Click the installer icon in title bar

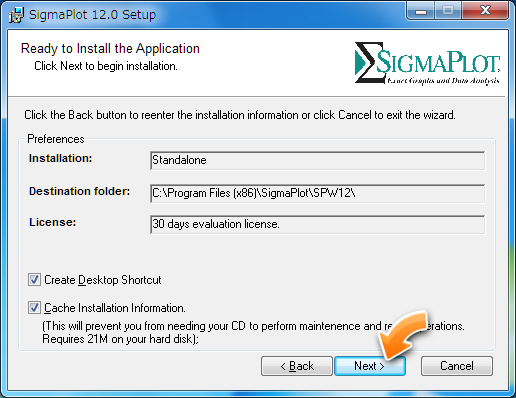[16, 15]
